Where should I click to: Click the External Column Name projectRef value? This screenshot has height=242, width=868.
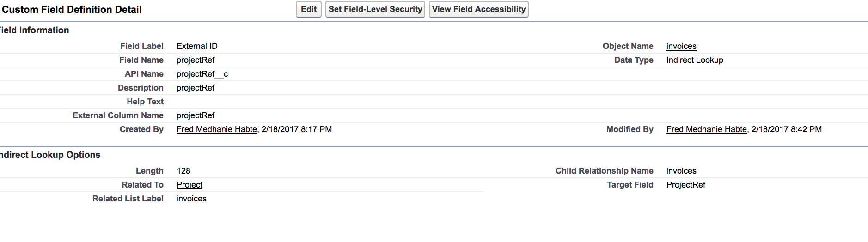point(196,115)
